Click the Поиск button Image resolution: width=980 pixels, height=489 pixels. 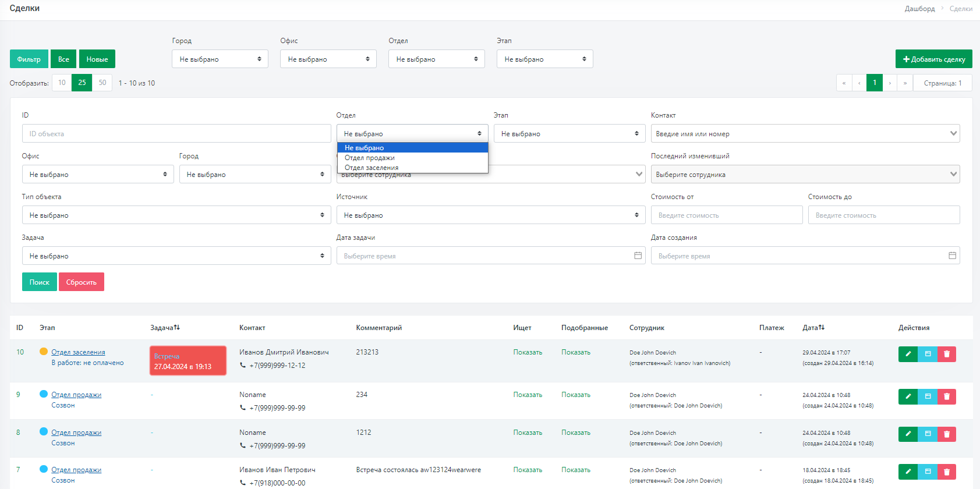(x=40, y=282)
